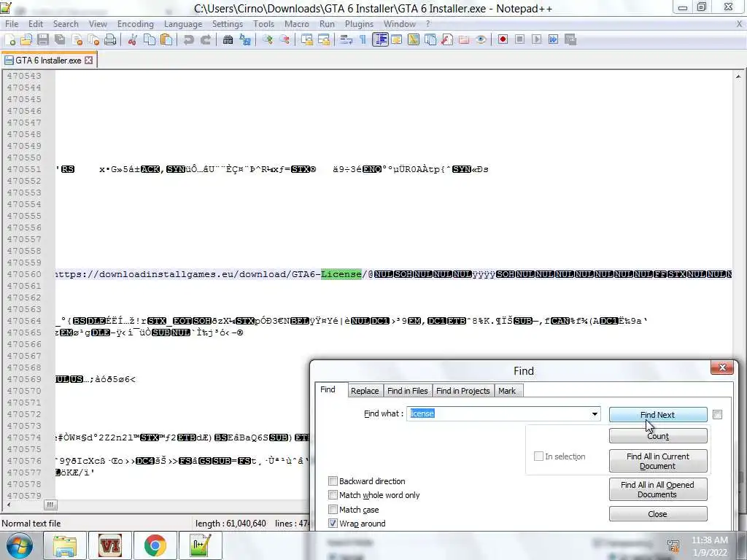The image size is (747, 560).
Task: Open the Plugins menu
Action: click(x=359, y=24)
